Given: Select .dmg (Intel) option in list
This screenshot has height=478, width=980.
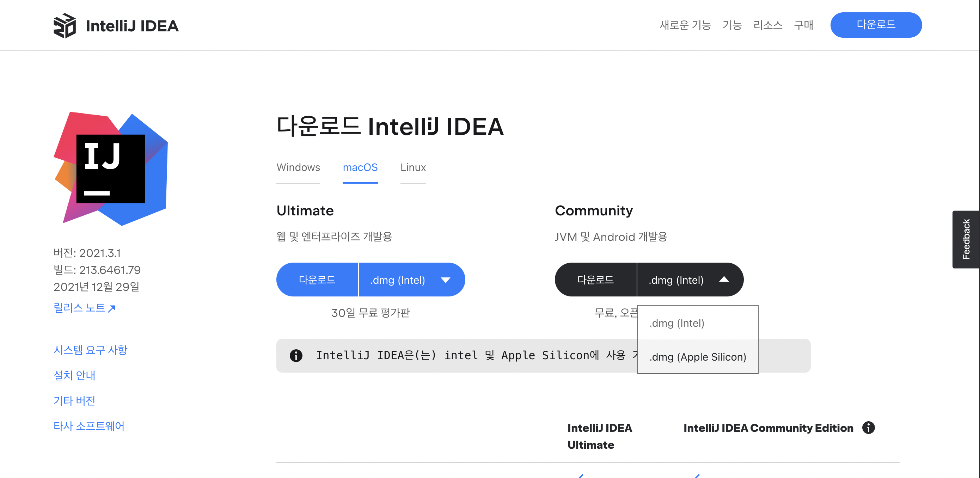Looking at the screenshot, I should click(x=677, y=323).
